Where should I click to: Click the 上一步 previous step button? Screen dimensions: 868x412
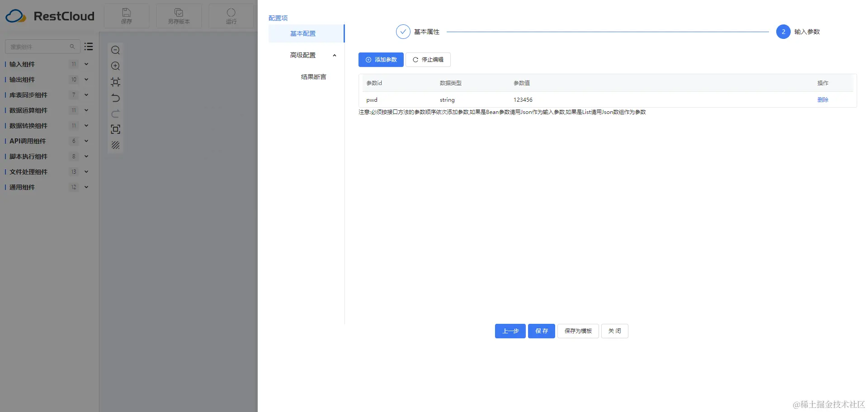[510, 331]
